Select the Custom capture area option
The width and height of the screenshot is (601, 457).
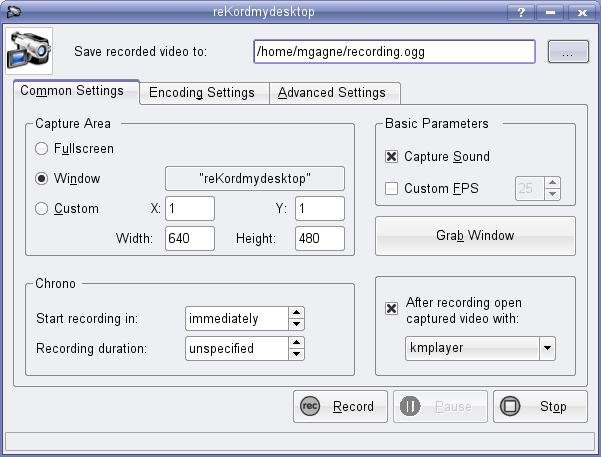(x=42, y=209)
